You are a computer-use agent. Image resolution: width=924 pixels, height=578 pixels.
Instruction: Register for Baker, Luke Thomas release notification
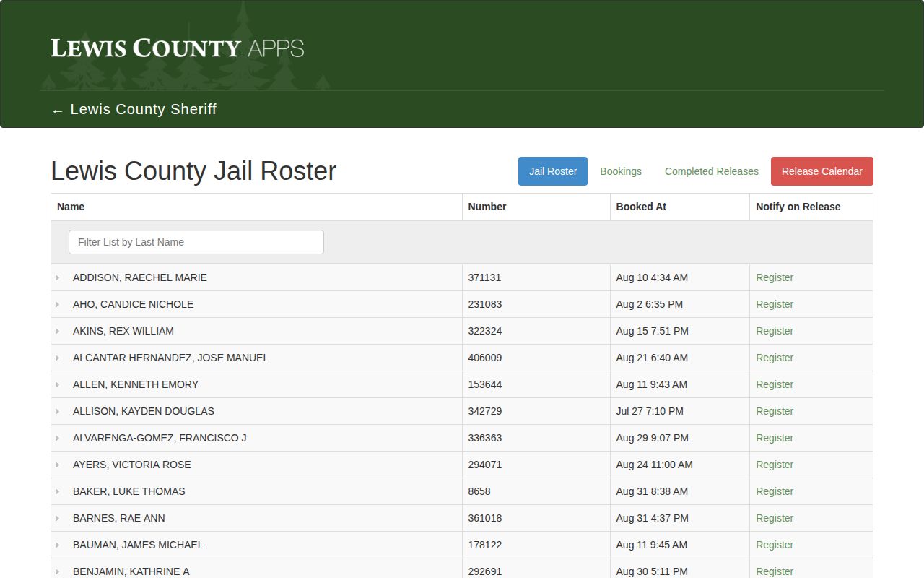pos(775,491)
